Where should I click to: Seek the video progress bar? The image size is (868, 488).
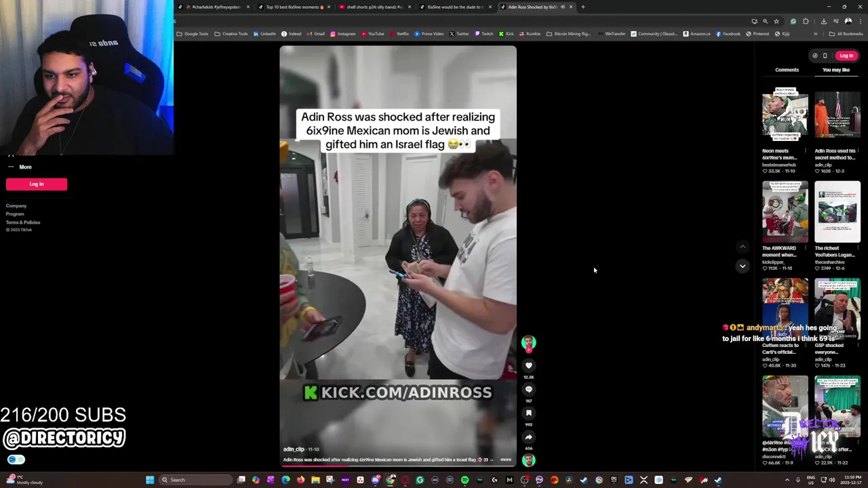pyautogui.click(x=398, y=466)
